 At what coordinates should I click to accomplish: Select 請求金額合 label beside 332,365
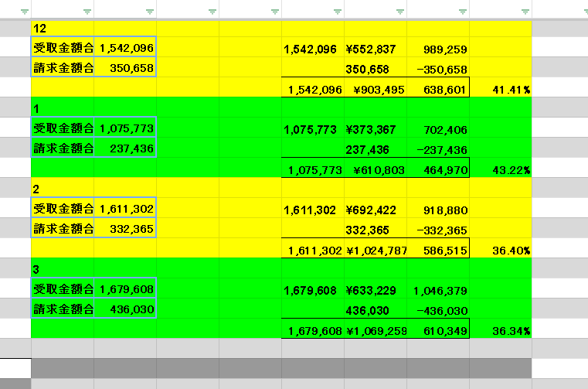coord(63,228)
